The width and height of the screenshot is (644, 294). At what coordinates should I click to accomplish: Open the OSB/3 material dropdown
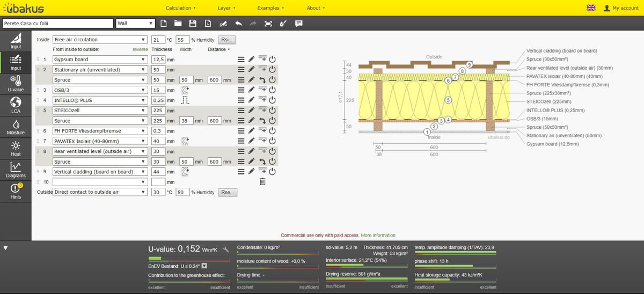[100, 90]
